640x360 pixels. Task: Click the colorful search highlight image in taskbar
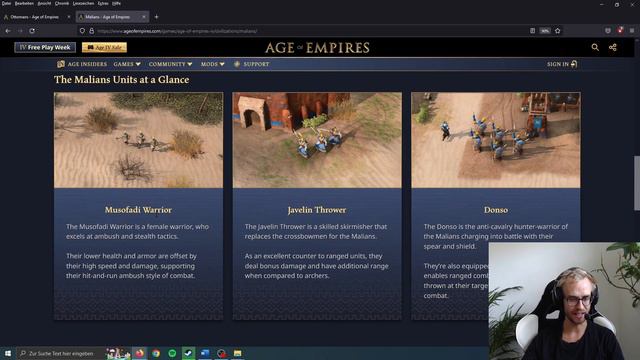pos(118,353)
